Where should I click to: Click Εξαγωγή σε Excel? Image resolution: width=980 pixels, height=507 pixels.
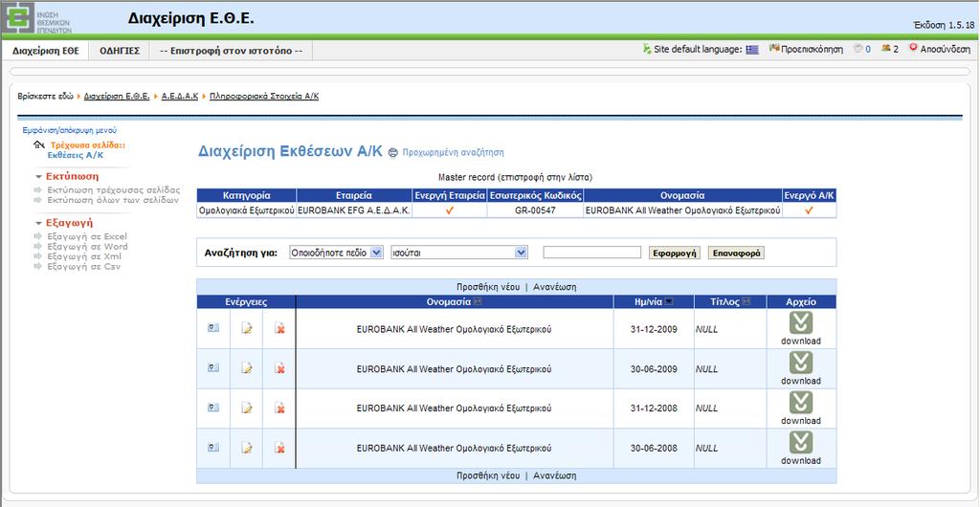(87, 236)
